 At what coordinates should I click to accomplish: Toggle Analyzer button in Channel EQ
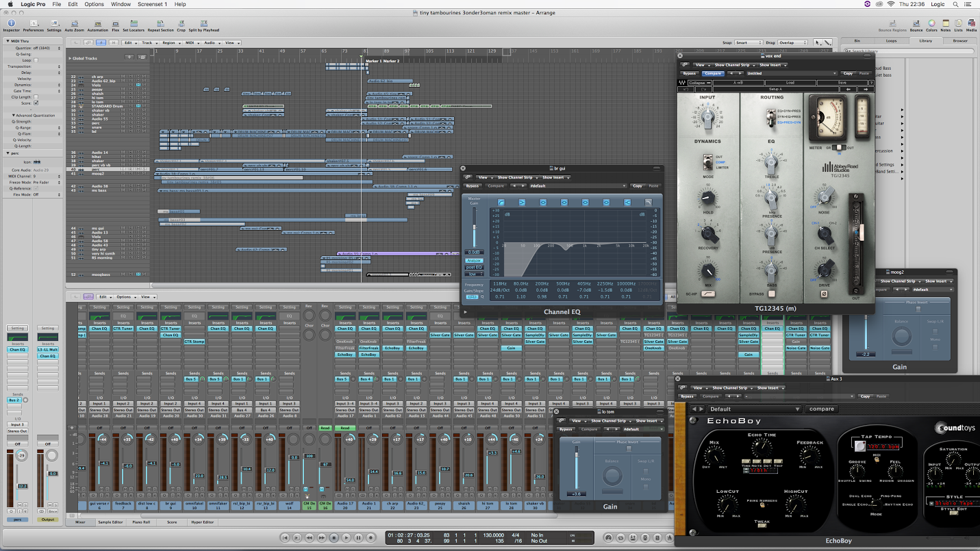474,260
